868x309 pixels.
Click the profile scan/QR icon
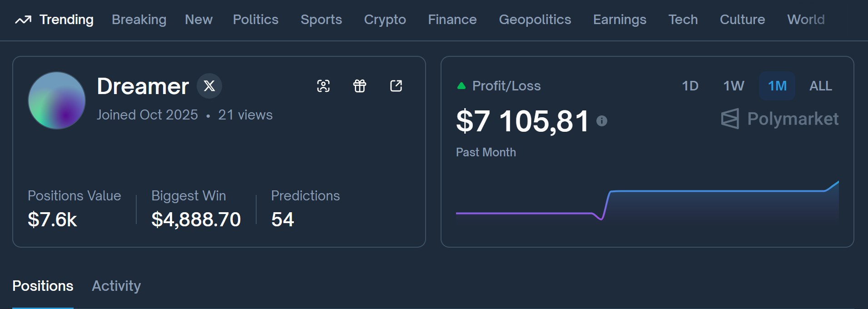(323, 86)
